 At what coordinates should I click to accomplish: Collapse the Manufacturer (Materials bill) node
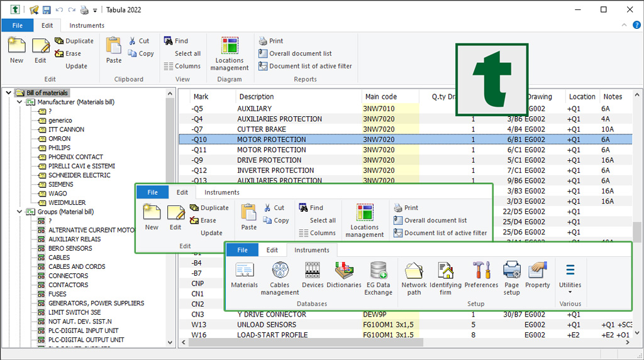[x=19, y=102]
